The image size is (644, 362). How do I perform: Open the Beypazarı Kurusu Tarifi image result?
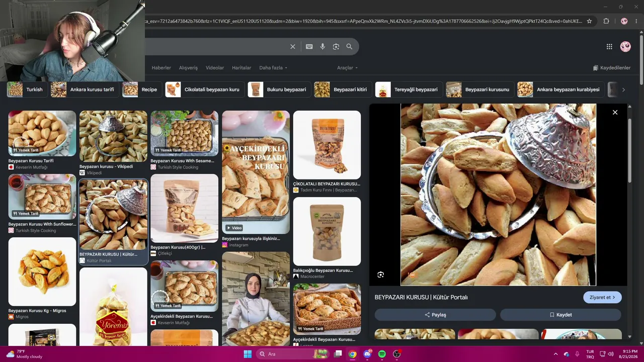[42, 134]
